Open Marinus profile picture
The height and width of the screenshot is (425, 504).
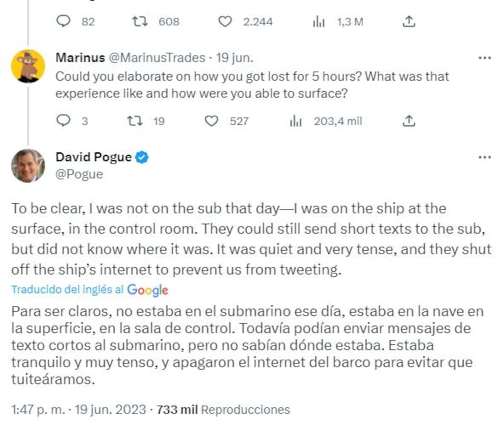(28, 65)
